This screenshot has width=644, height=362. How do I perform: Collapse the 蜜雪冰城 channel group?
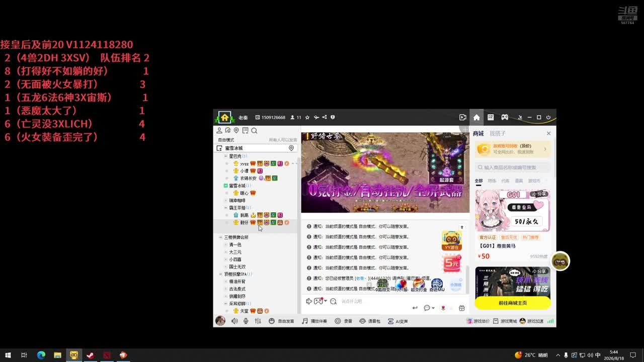click(226, 186)
